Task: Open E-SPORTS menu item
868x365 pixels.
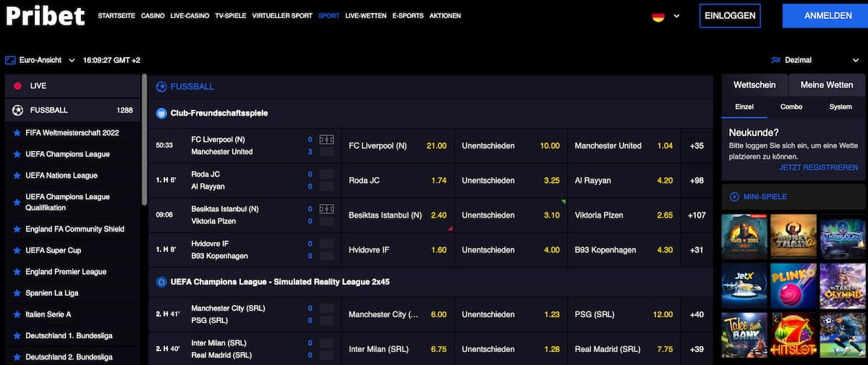Action: click(x=408, y=16)
